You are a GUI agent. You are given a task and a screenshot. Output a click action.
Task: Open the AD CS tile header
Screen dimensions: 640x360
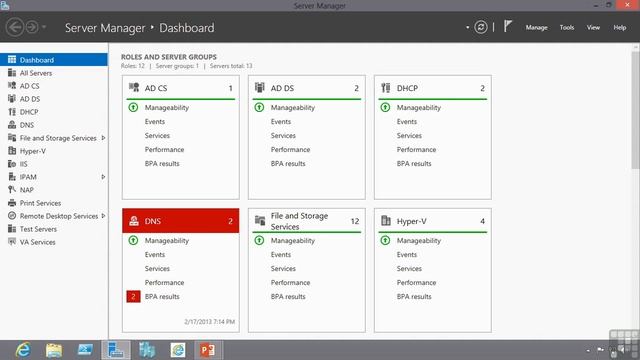[x=180, y=88]
